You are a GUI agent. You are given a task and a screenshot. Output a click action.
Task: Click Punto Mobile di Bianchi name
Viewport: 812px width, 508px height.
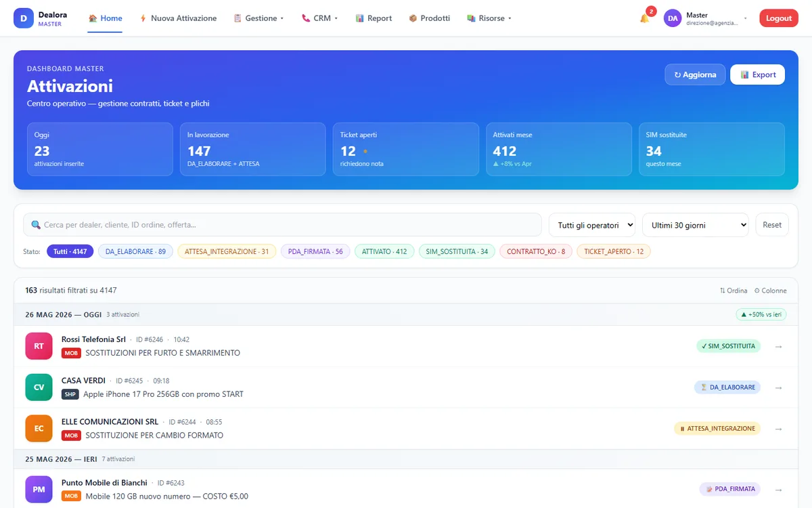(104, 483)
